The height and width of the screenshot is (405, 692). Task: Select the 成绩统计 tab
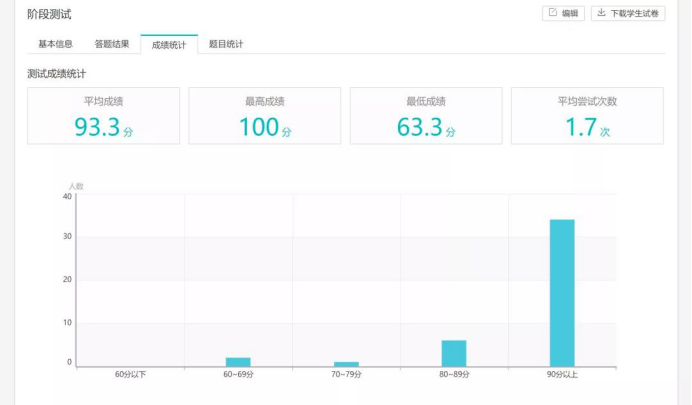click(169, 44)
